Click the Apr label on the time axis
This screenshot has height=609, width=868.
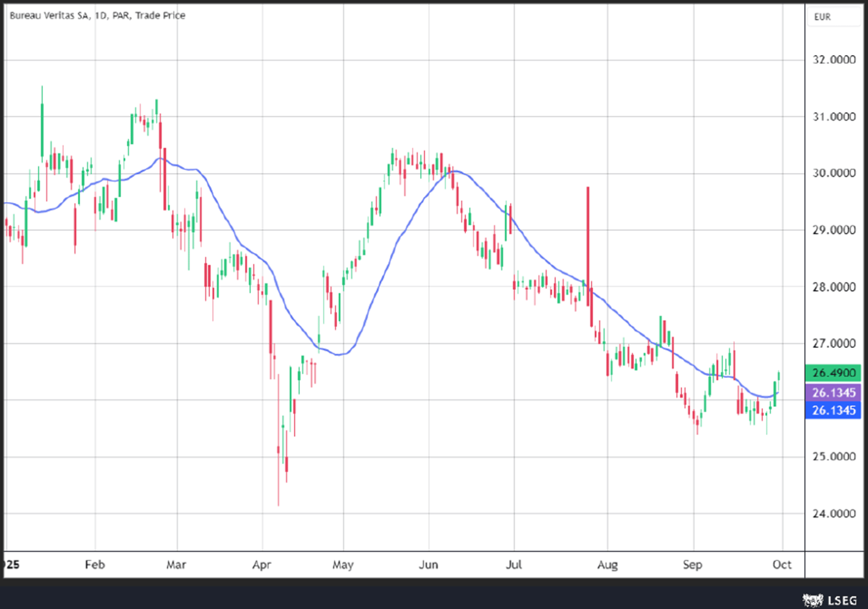coord(261,564)
